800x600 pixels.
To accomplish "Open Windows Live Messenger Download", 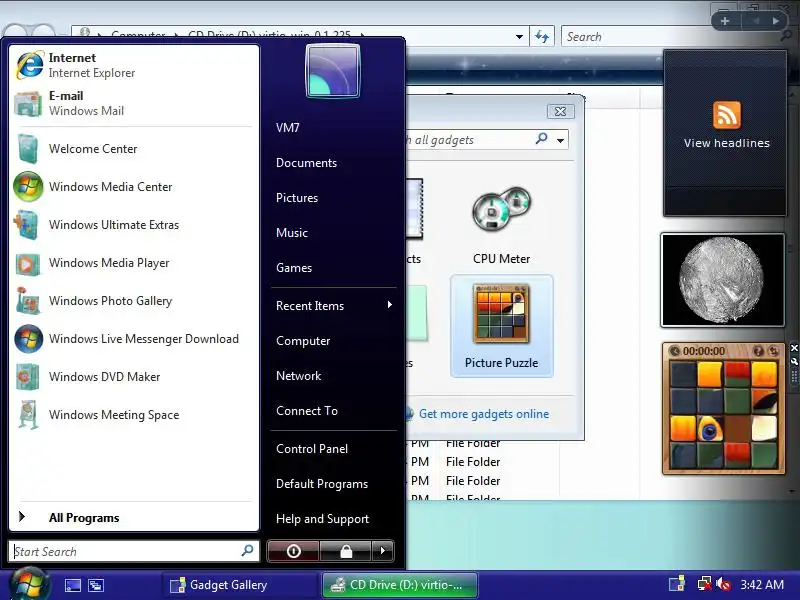I will [134, 339].
